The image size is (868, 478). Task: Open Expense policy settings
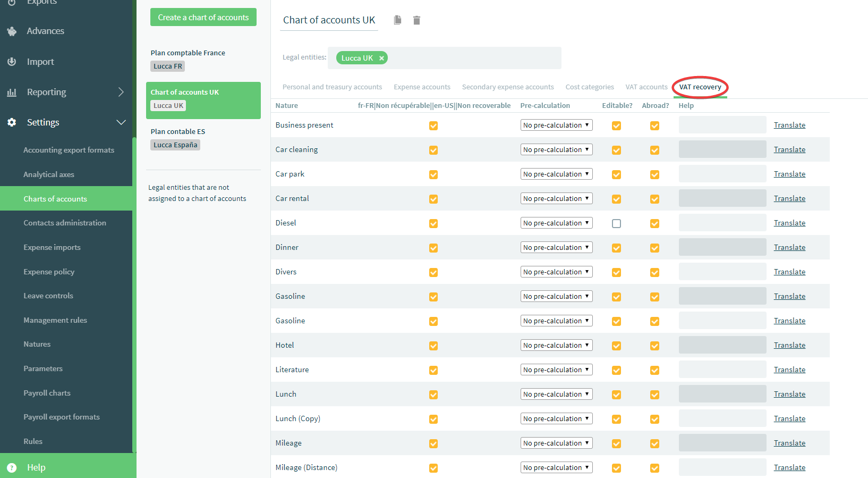49,272
